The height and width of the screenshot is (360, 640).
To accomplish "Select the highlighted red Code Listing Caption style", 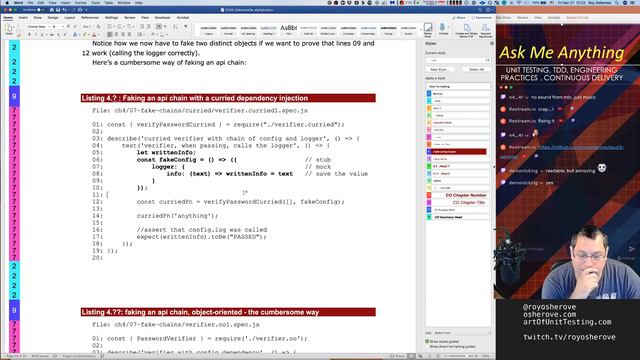I will [x=458, y=152].
